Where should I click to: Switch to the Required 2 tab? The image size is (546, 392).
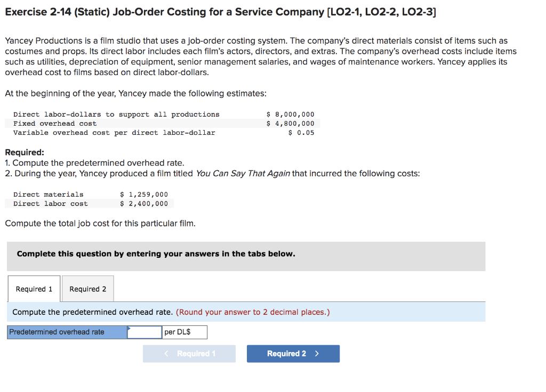click(x=87, y=288)
